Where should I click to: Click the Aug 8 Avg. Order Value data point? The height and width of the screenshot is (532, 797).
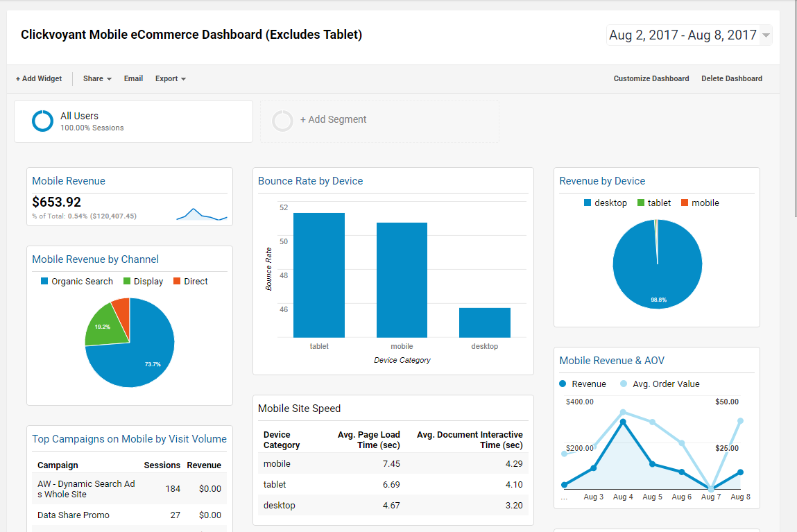741,421
